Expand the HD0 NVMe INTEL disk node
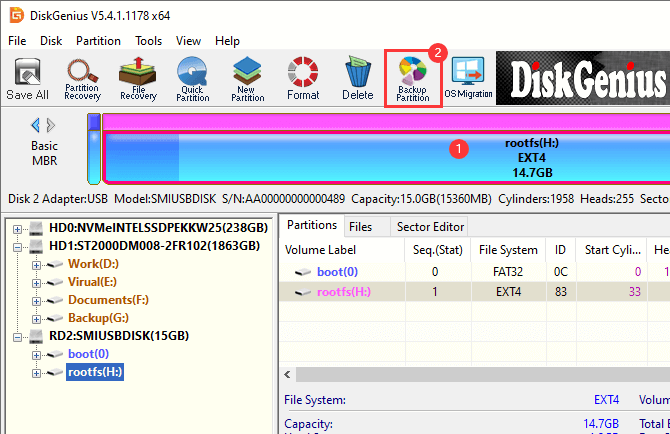Screen dimensions: 670x434 pos(17,229)
